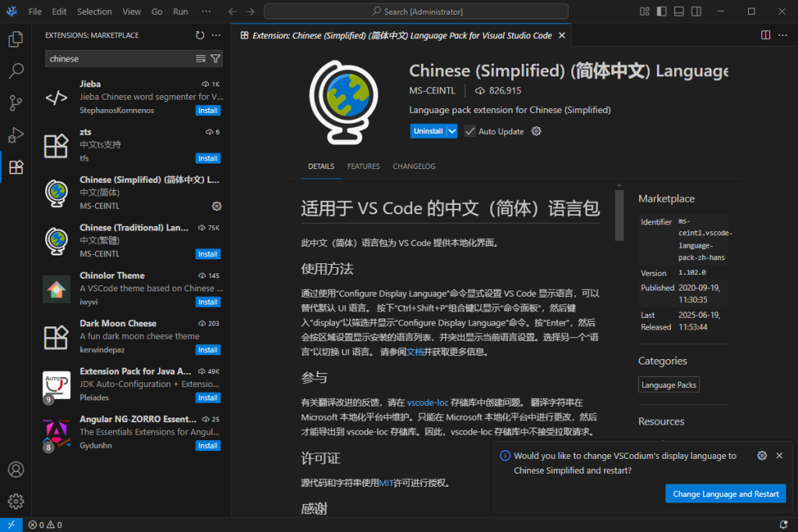Click the Uninstall button

coord(428,131)
